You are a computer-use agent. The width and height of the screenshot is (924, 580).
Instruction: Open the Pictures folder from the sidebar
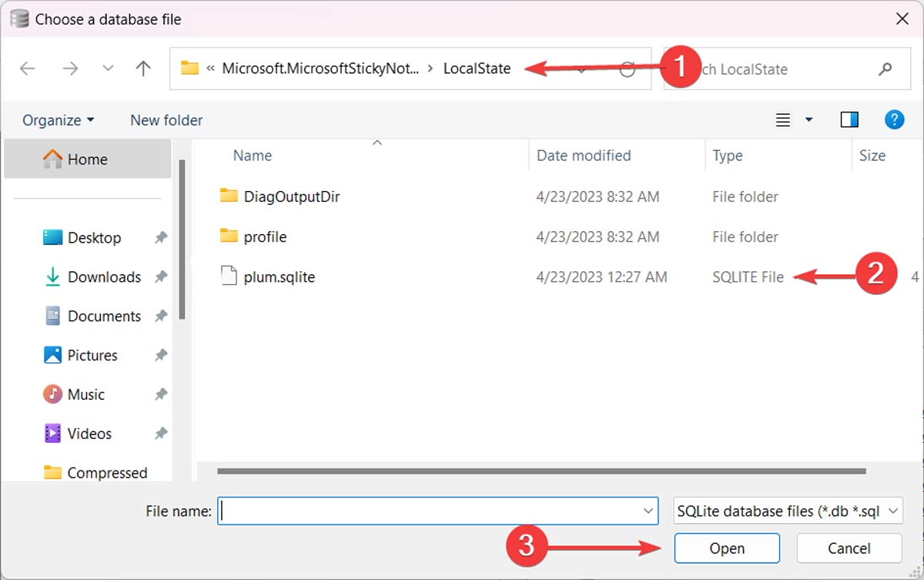[92, 355]
